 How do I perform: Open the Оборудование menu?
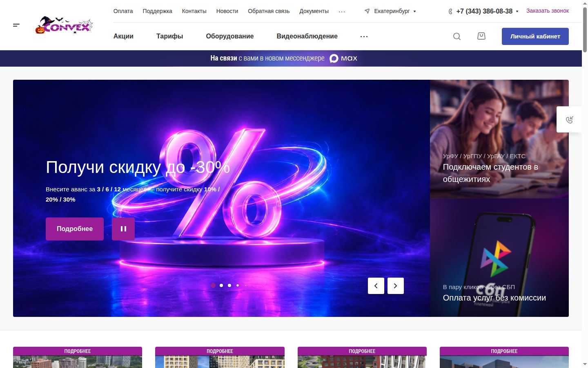[230, 36]
